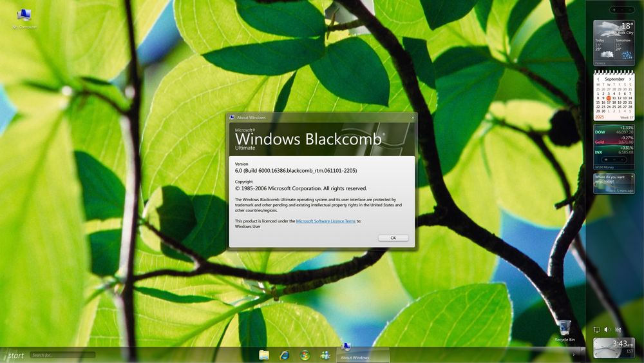
Task: Click the network display tray icon
Action: (x=597, y=329)
